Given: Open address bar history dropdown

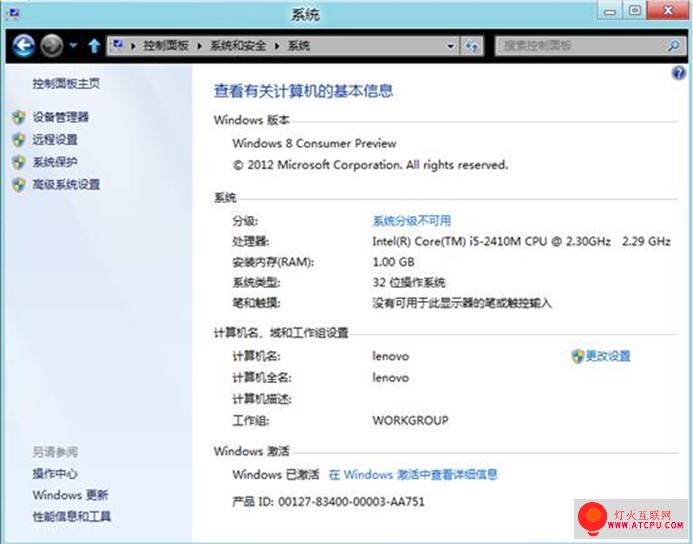Looking at the screenshot, I should point(450,46).
